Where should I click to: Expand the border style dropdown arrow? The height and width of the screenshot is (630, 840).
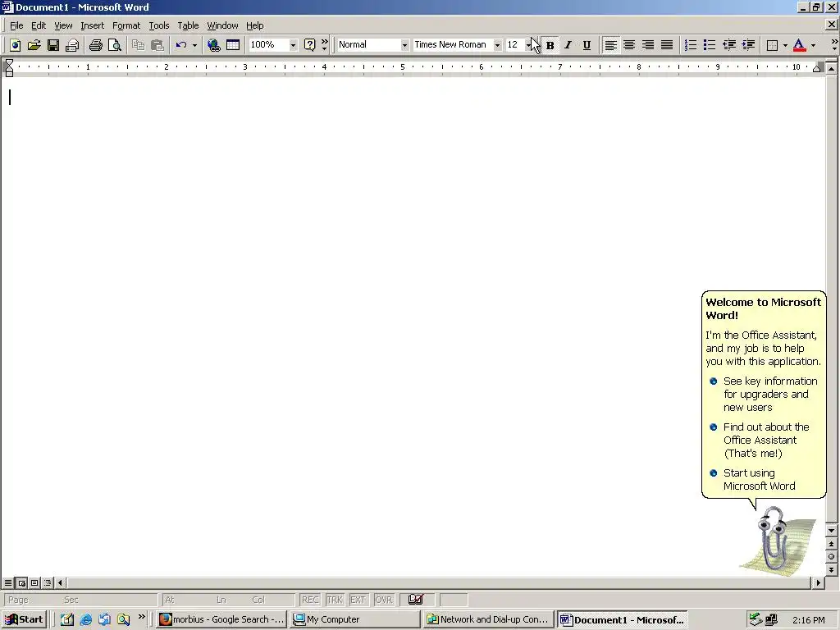[x=785, y=45]
